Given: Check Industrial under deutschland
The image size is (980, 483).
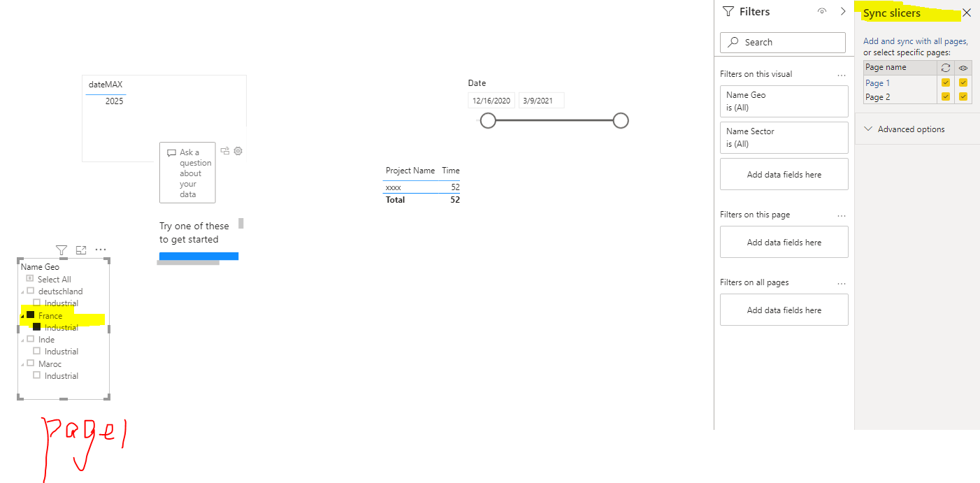Looking at the screenshot, I should point(37,302).
